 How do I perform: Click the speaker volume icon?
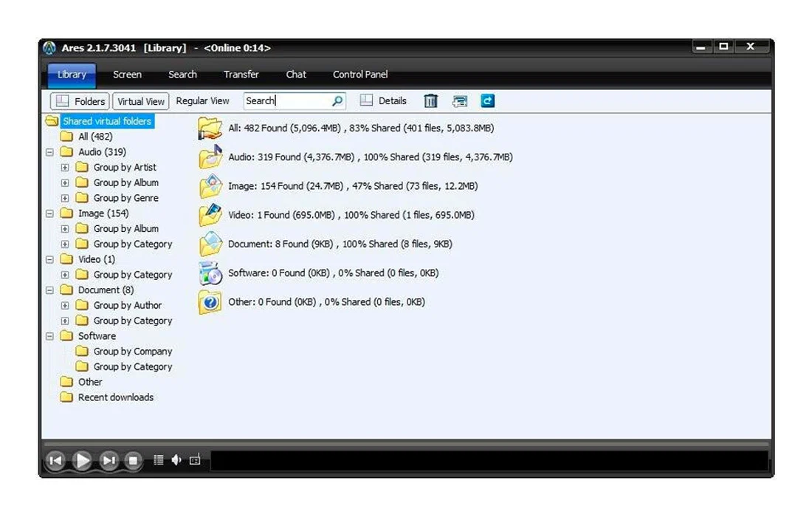(x=176, y=460)
